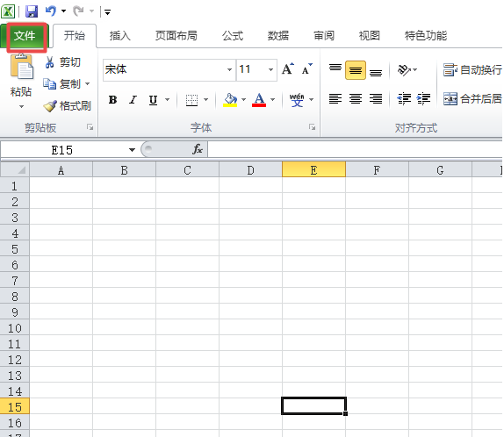This screenshot has width=504, height=437.
Task: Expand the font color dropdown arrow
Action: click(272, 100)
